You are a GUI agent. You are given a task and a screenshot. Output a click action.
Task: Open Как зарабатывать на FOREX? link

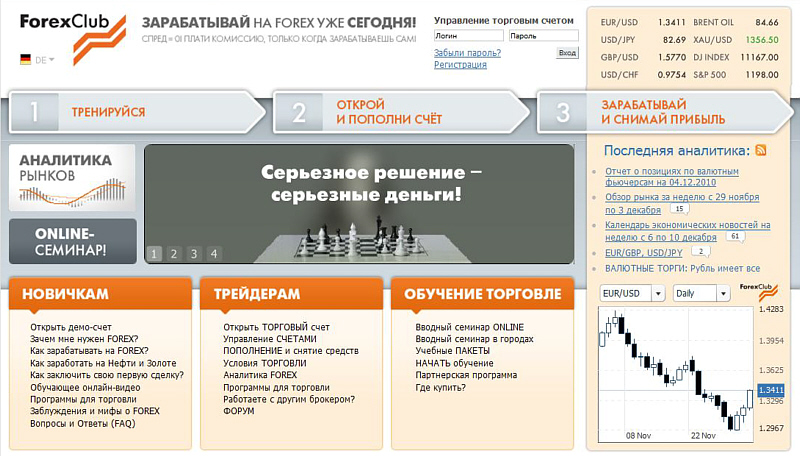(89, 351)
